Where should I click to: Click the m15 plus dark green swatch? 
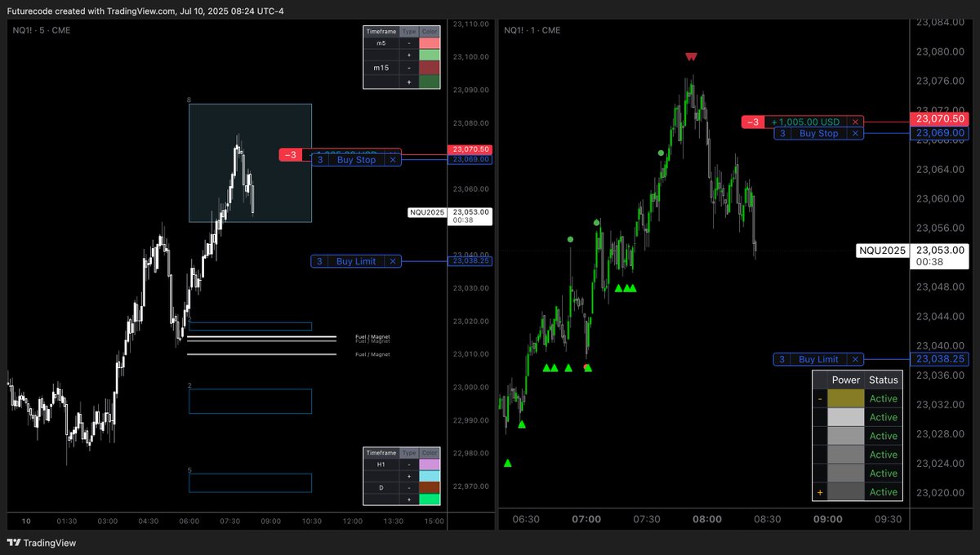430,82
